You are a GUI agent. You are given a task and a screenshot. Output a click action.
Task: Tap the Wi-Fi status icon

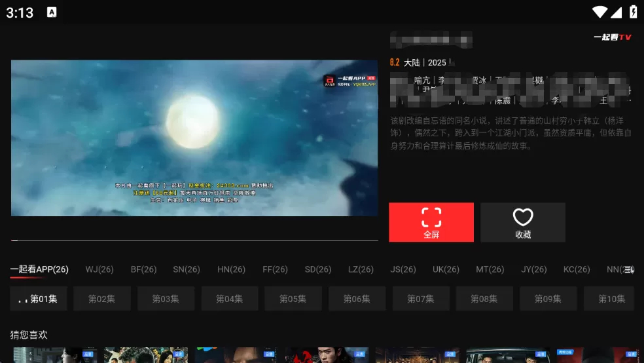click(599, 12)
